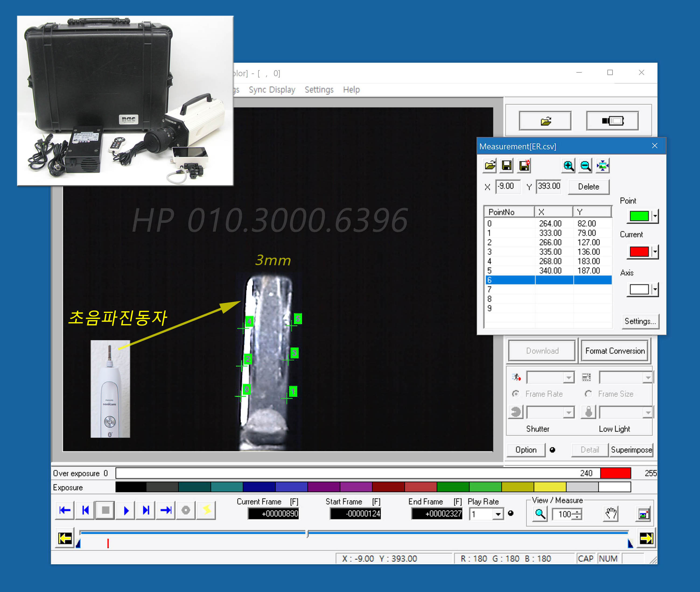Click the red Current color swatch
Screen dimensions: 700x592
(x=639, y=251)
